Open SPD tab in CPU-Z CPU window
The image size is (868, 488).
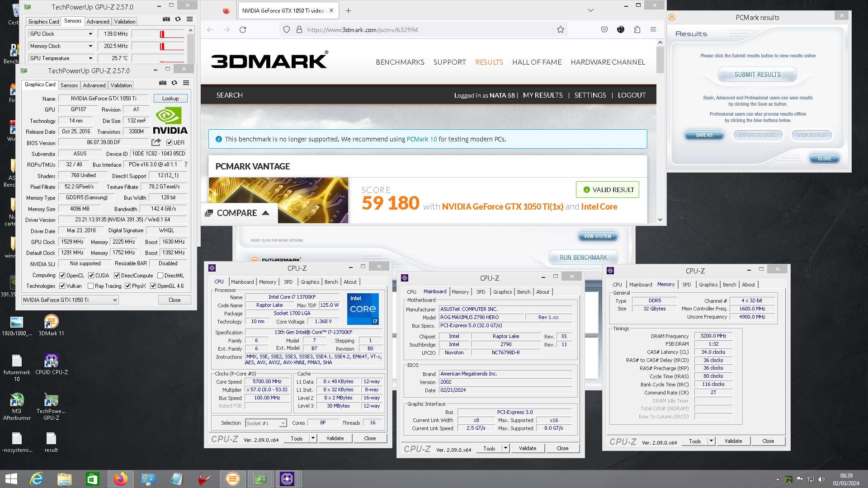tap(288, 282)
